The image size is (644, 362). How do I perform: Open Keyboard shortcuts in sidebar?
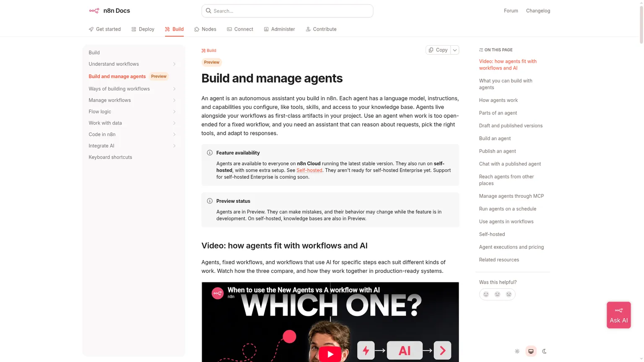[x=110, y=157]
